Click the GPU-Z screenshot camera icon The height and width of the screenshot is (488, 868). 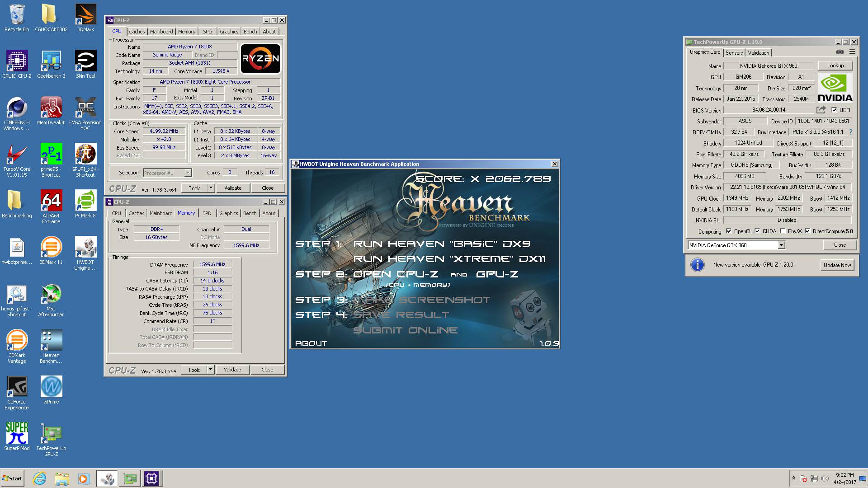pos(840,52)
